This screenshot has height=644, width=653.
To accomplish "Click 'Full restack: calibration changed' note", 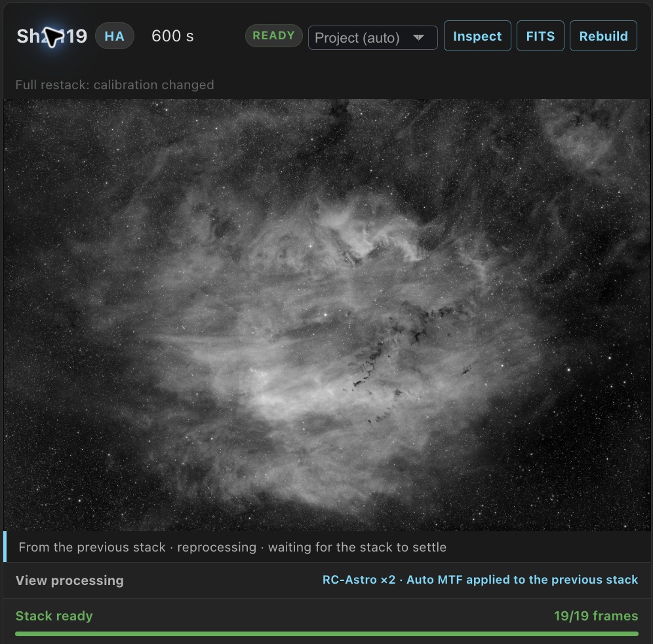I will point(115,85).
